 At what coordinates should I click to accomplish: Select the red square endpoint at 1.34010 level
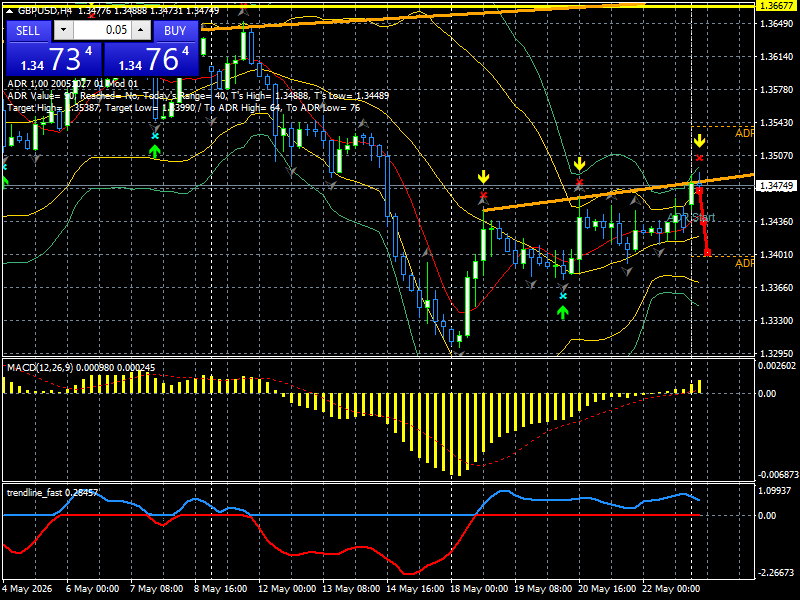(707, 253)
